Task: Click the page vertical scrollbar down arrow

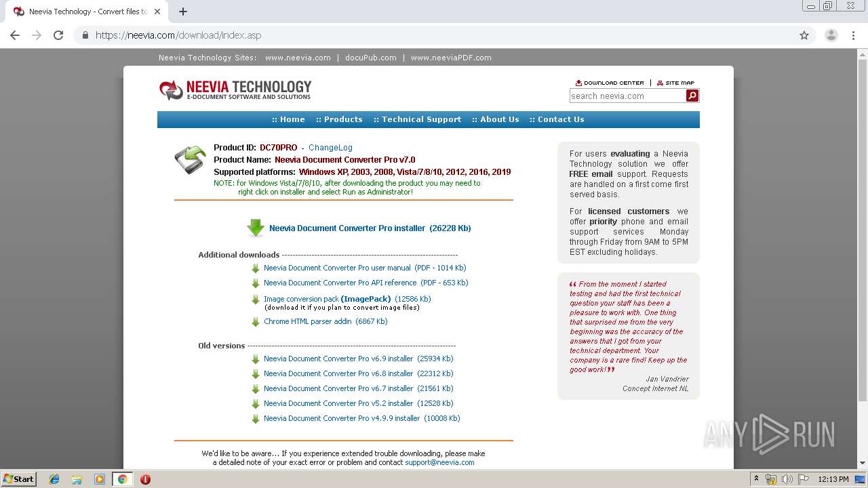Action: pyautogui.click(x=862, y=464)
